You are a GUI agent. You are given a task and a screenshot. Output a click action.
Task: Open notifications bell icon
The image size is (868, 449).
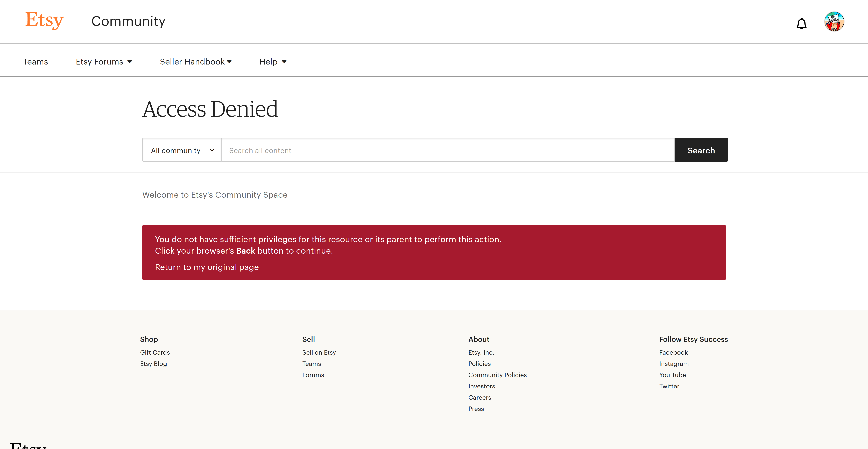(801, 23)
